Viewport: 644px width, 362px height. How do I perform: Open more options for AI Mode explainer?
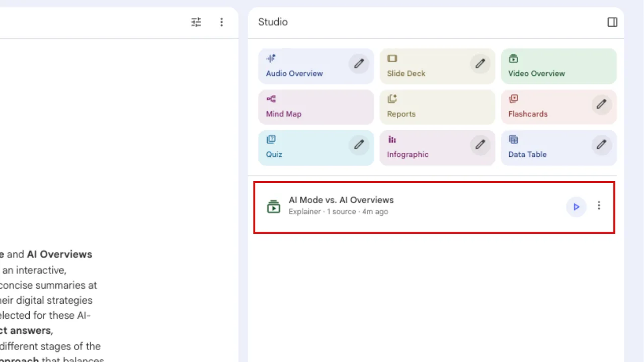599,206
